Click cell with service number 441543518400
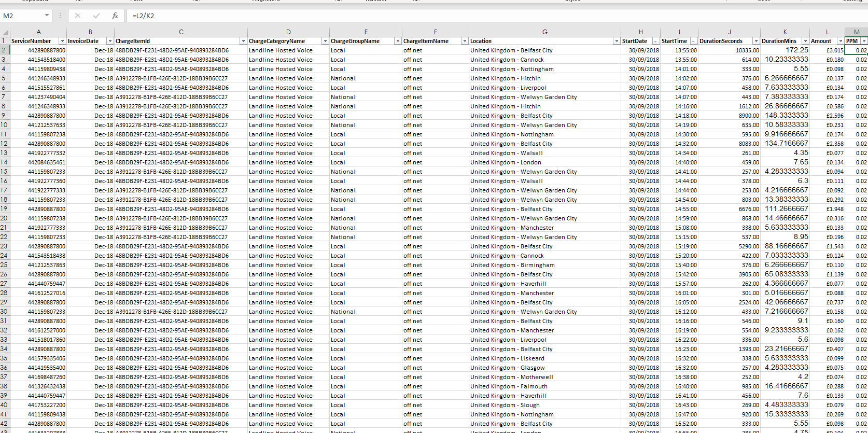This screenshot has width=868, height=433. [x=38, y=60]
